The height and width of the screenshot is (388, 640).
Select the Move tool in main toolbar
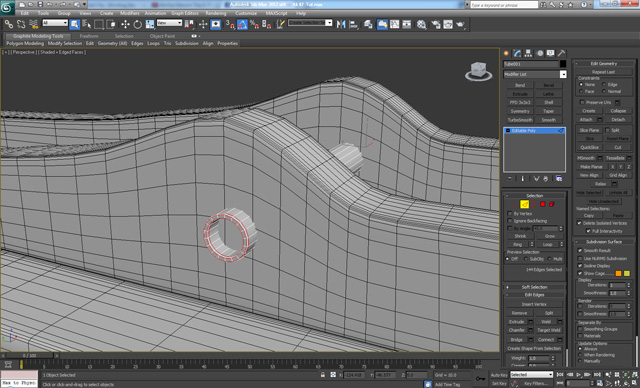(x=125, y=24)
